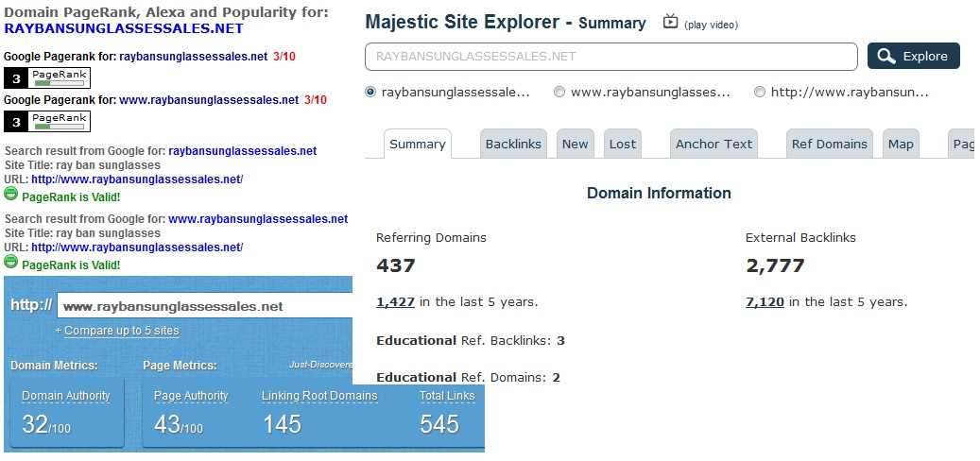
Task: Click www.raybansunglassessales.net link beside second Google Pagerank
Action: (209, 100)
